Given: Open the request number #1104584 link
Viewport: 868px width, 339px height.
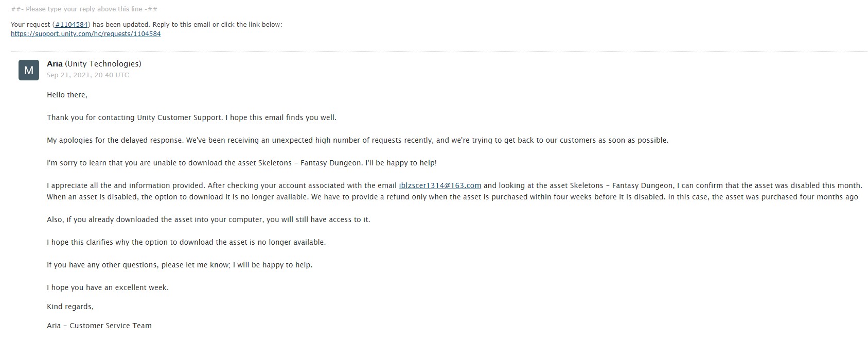Looking at the screenshot, I should 72,24.
